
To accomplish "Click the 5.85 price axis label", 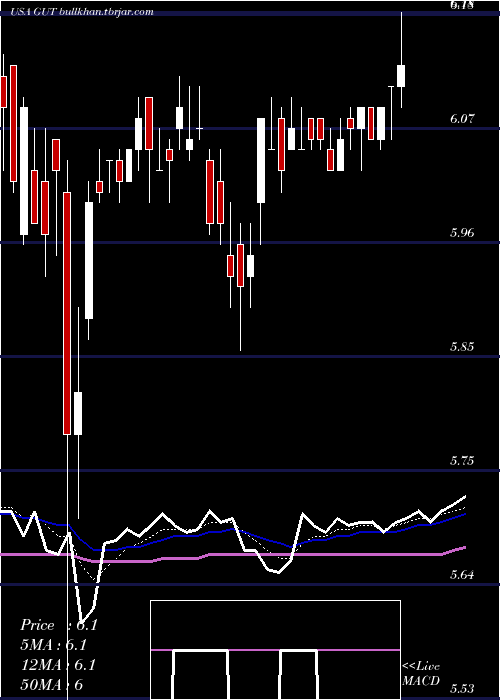I will coord(462,347).
